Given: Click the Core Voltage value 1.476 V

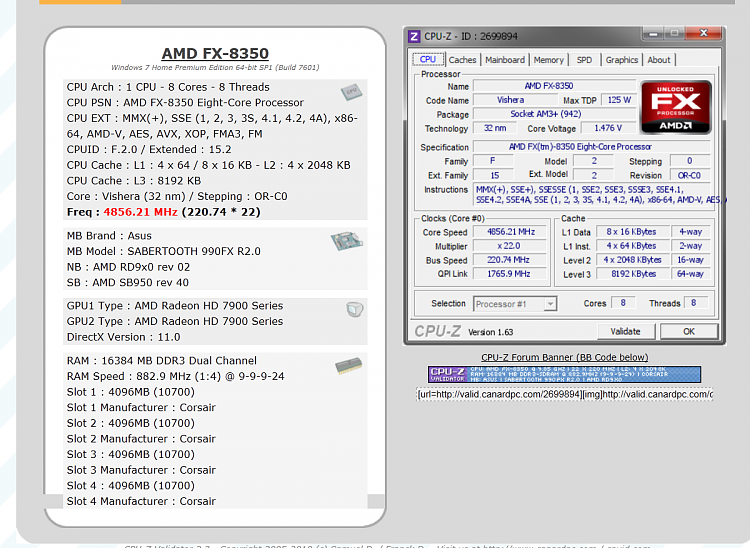Looking at the screenshot, I should point(608,128).
